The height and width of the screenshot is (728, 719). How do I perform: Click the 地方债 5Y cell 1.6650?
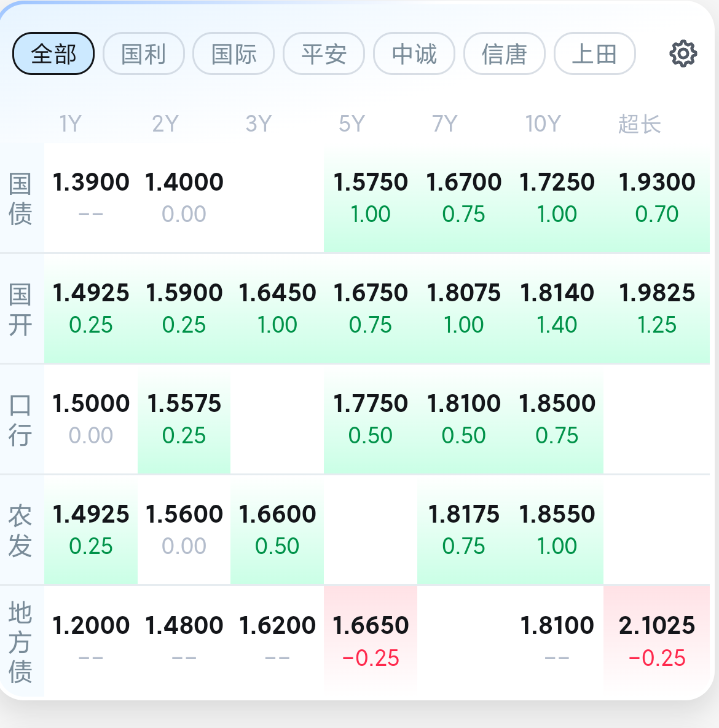[x=371, y=641]
